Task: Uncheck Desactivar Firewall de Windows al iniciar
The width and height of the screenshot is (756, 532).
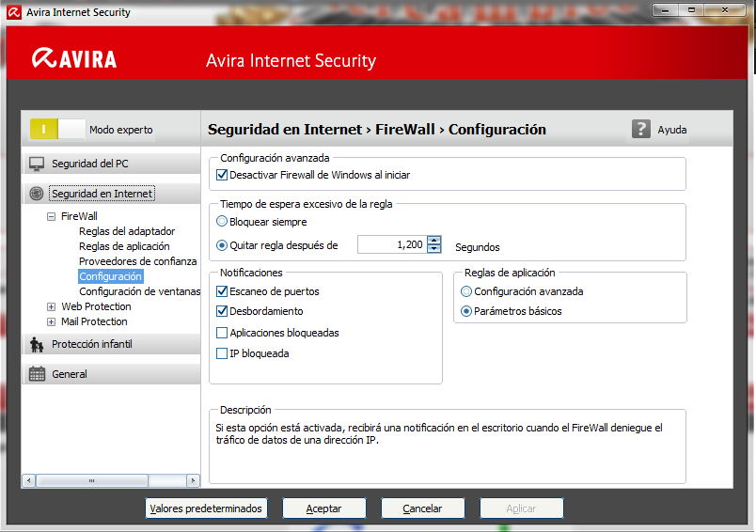Action: coord(222,175)
